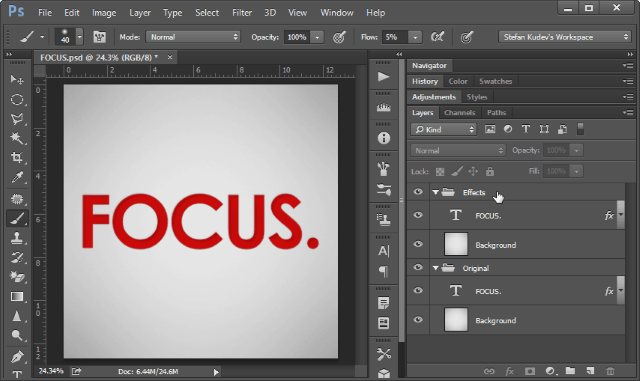Filter layers by shape layers
The width and height of the screenshot is (640, 381).
544,129
